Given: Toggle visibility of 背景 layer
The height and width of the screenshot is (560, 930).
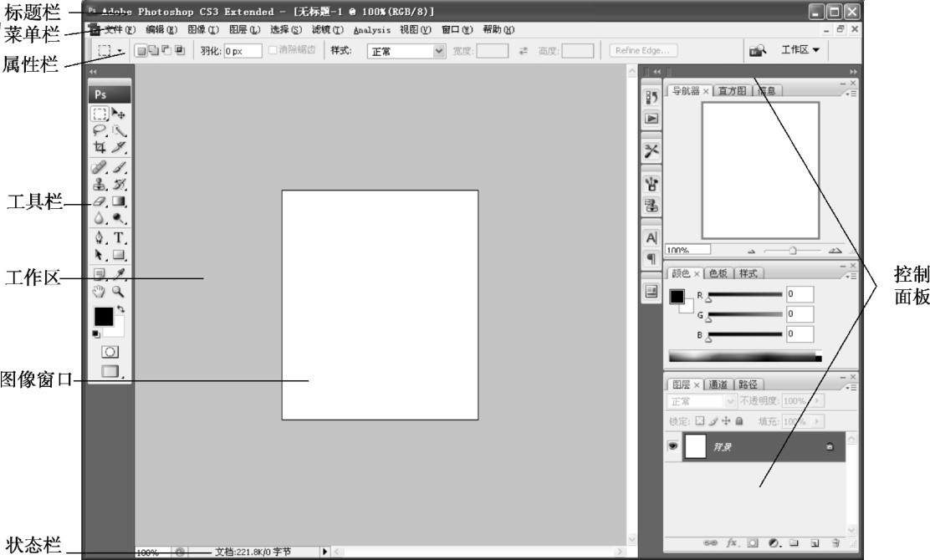Looking at the screenshot, I should coord(672,446).
